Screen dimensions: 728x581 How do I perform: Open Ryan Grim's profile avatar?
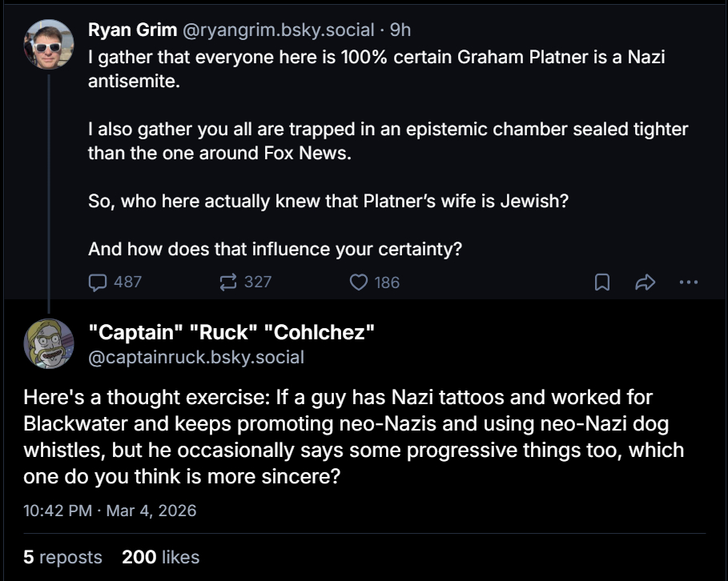pos(49,45)
